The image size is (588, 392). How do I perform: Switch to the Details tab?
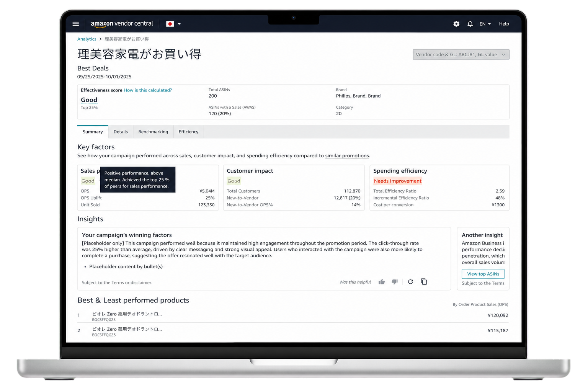click(x=121, y=132)
